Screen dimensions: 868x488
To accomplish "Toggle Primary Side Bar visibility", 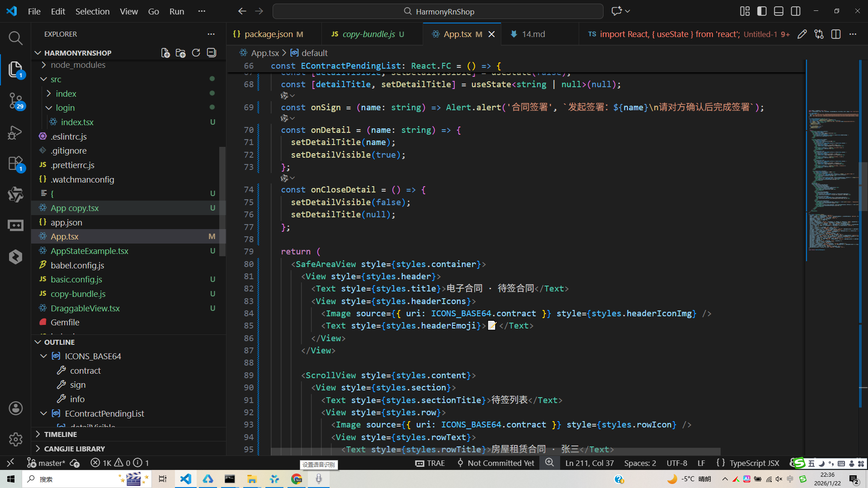I will pyautogui.click(x=762, y=11).
